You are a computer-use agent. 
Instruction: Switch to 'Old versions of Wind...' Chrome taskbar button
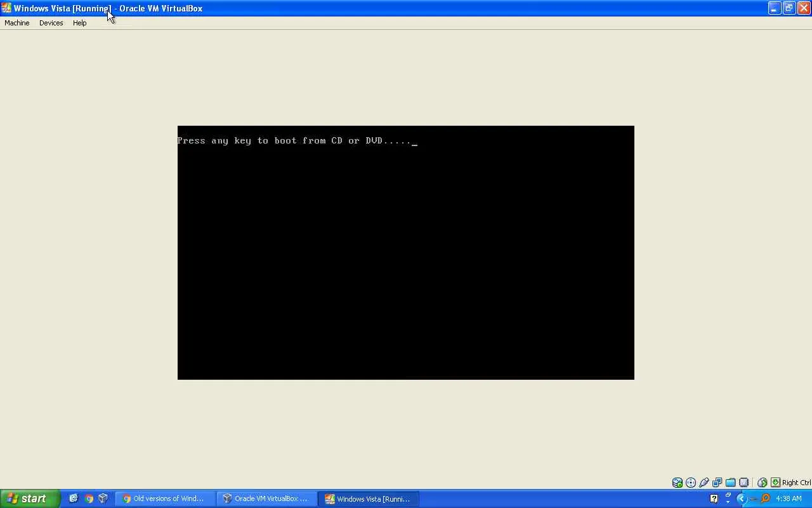pyautogui.click(x=166, y=499)
